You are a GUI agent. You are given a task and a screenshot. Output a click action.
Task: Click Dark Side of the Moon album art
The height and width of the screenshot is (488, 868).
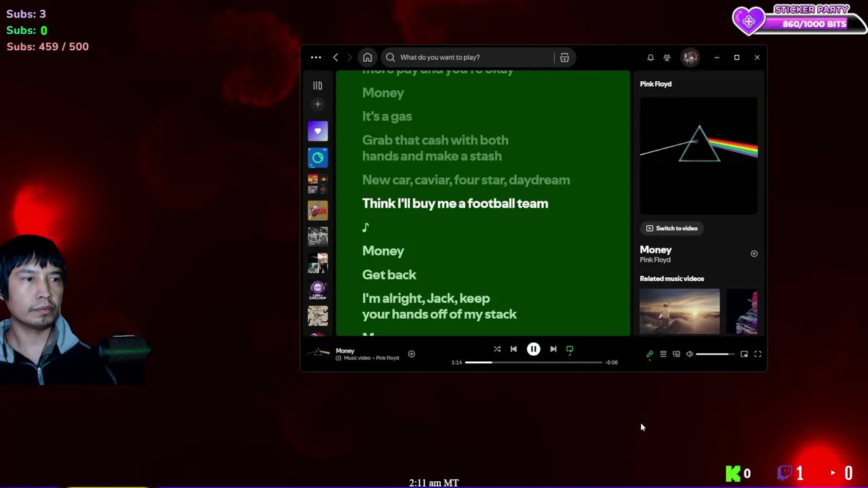[698, 155]
